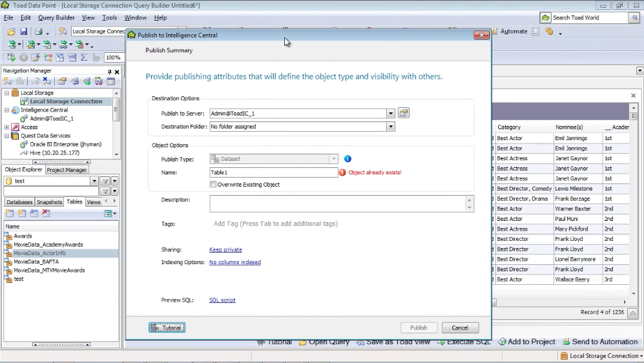This screenshot has height=363, width=644.
Task: Open the SQL script preview link
Action: pyautogui.click(x=222, y=300)
